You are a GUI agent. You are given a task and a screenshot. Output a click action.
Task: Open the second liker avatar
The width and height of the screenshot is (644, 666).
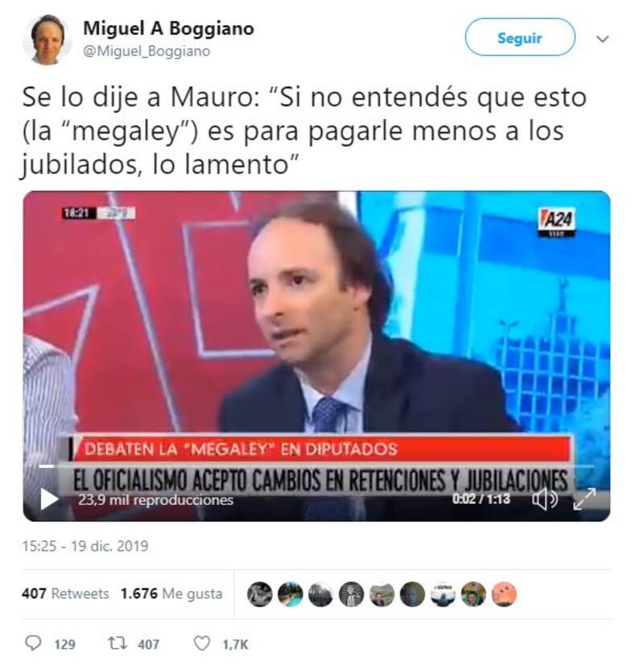(x=290, y=594)
